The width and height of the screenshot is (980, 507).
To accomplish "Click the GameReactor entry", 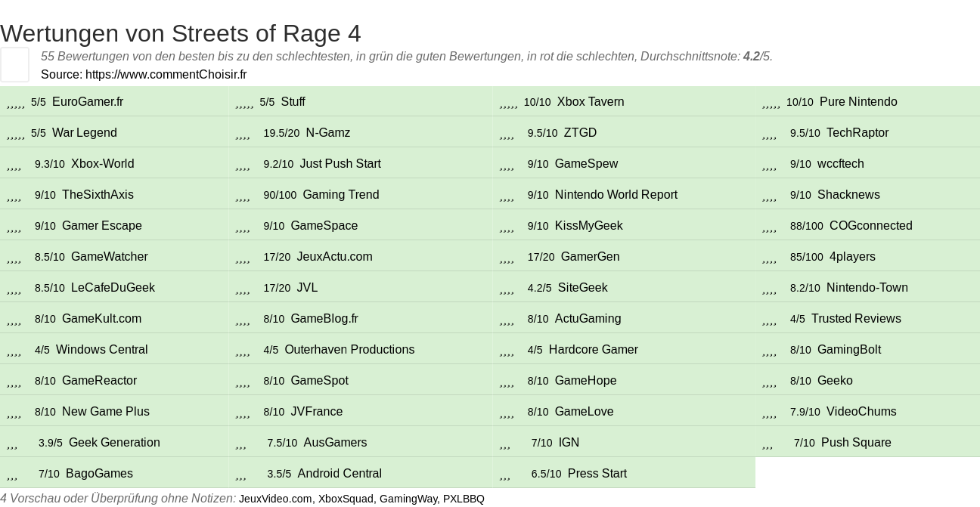I will [x=99, y=380].
